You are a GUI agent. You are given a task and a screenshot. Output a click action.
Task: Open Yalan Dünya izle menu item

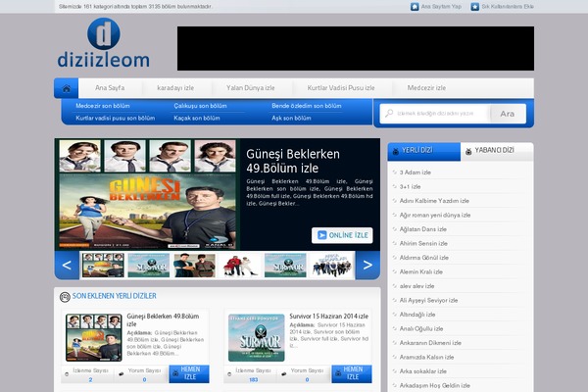[250, 88]
